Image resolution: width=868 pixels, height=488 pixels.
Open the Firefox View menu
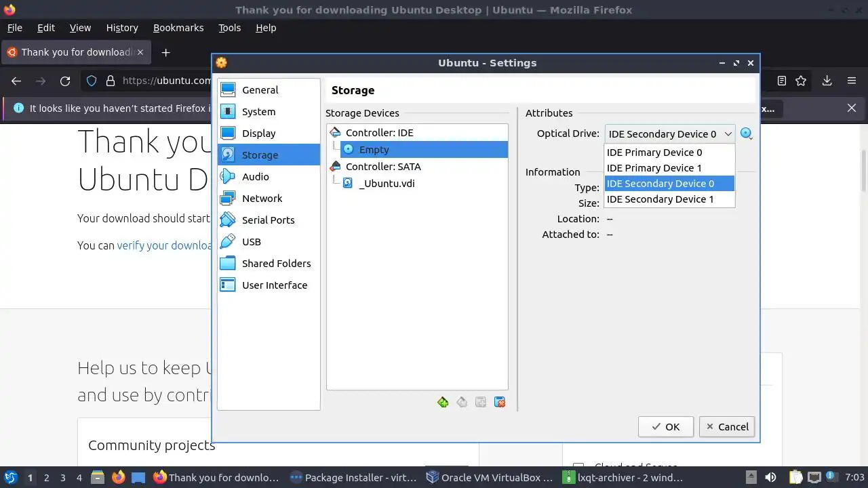(x=80, y=28)
